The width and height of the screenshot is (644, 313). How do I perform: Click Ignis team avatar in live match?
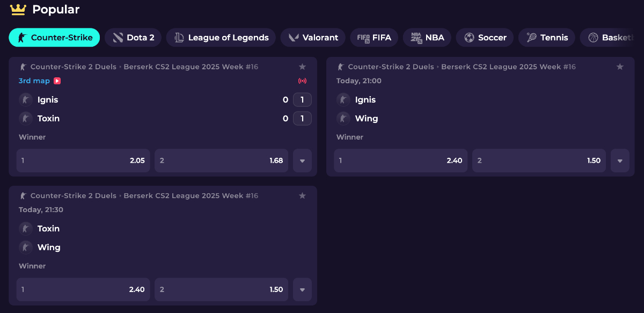coord(26,100)
